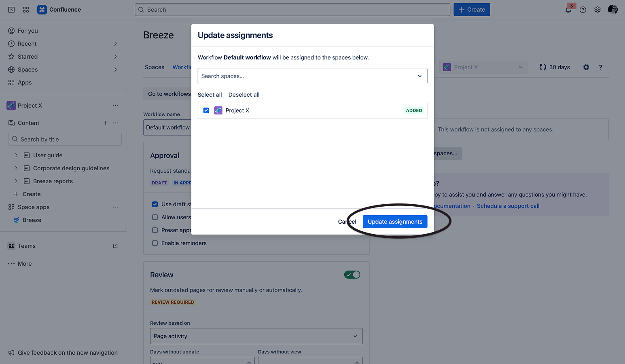Disable the Review section toggle
The image size is (625, 364).
click(x=352, y=274)
